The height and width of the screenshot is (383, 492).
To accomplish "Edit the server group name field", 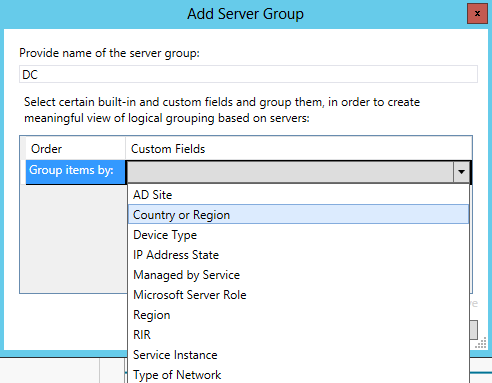I will [248, 74].
